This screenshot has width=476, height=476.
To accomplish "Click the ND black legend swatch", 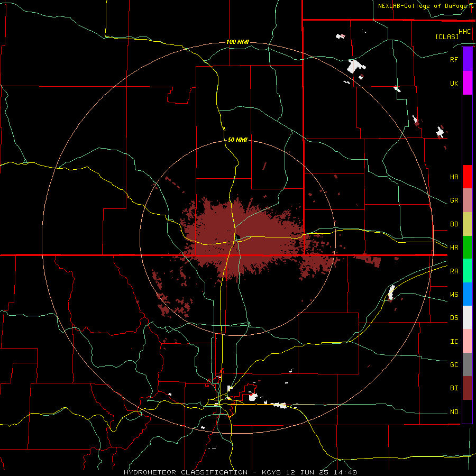I will 467,411.
